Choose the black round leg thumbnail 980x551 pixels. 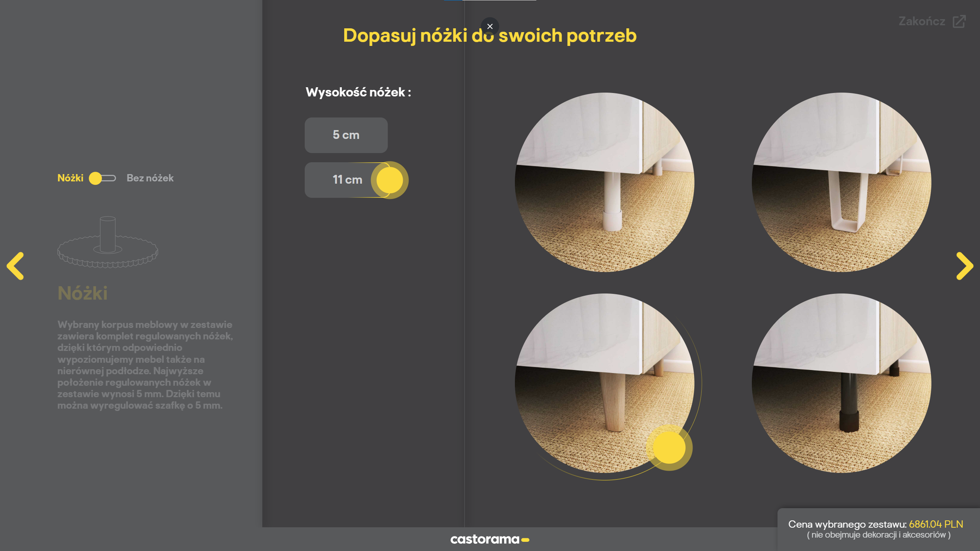coord(841,383)
